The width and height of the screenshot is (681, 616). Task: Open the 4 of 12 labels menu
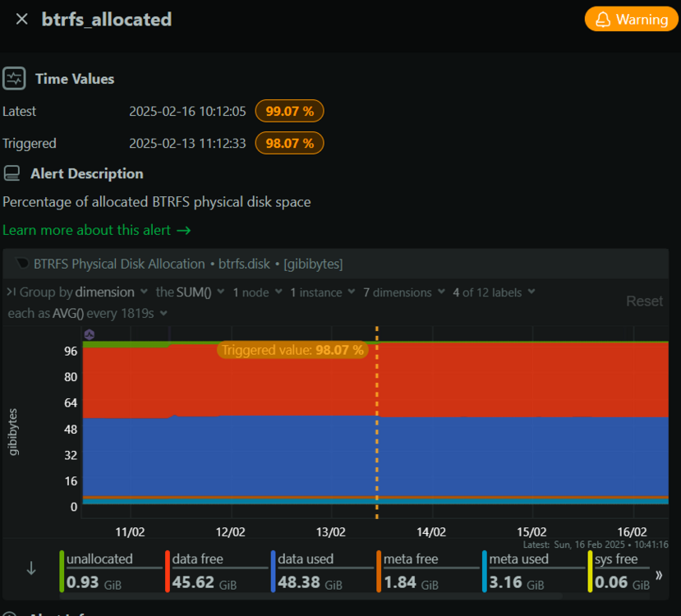[x=494, y=292]
